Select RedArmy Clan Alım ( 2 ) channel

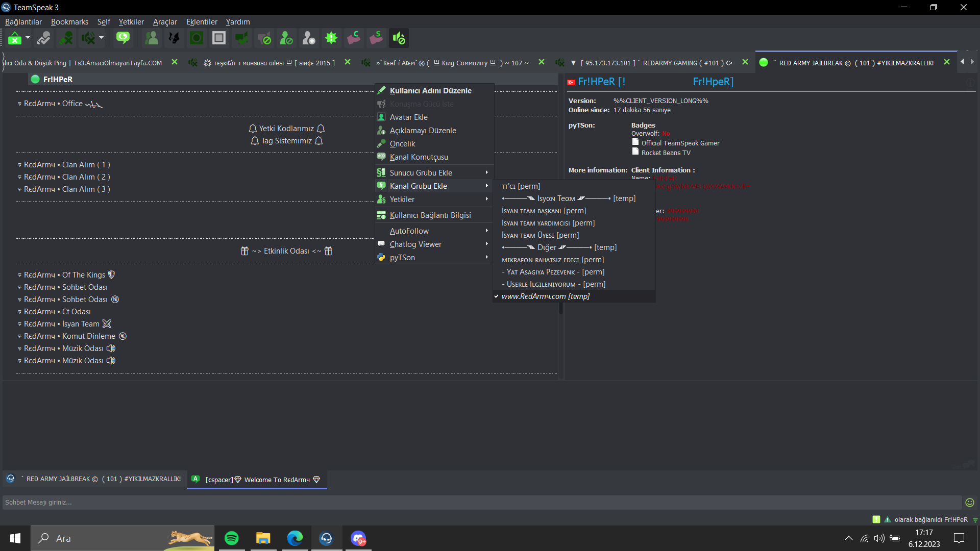click(64, 177)
